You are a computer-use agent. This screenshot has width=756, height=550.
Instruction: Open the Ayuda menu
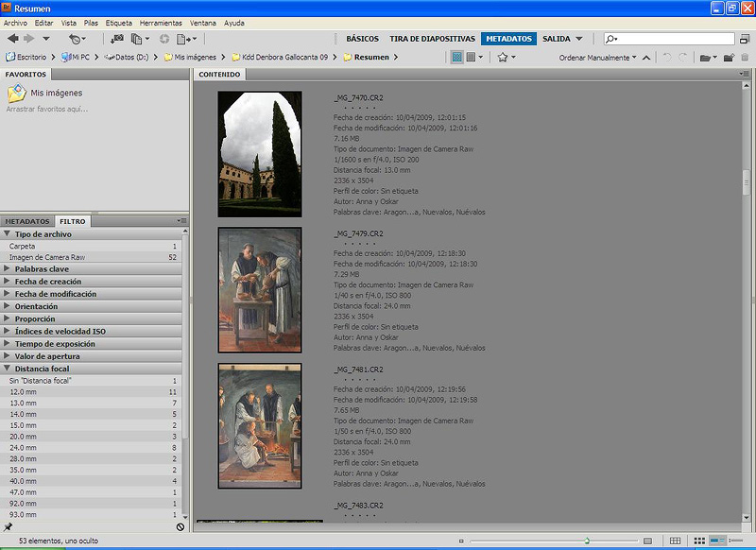(233, 23)
